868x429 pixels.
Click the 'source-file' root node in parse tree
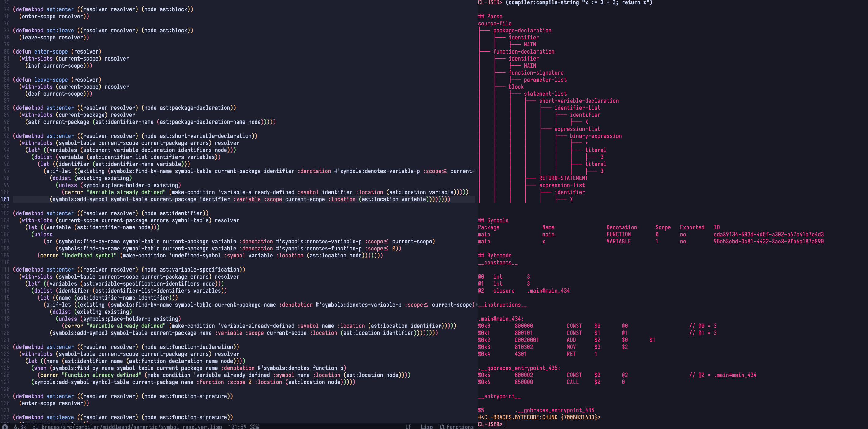point(495,23)
